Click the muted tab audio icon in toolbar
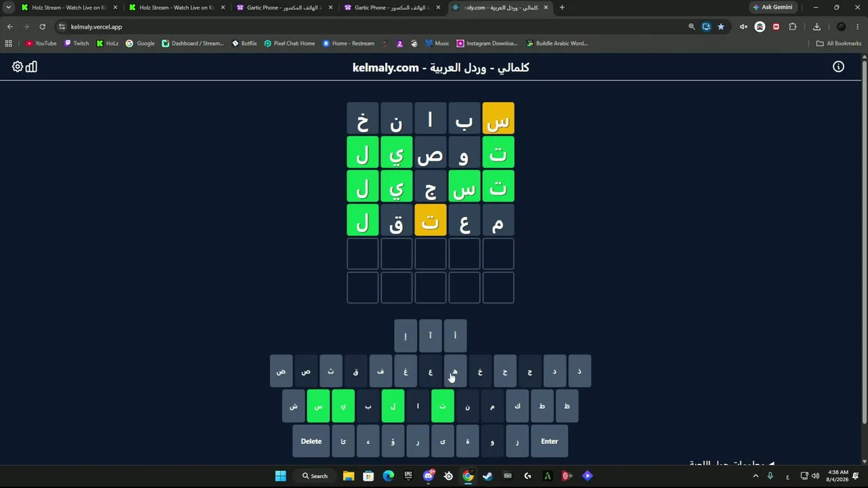Screen dimensions: 868x488 (743, 26)
